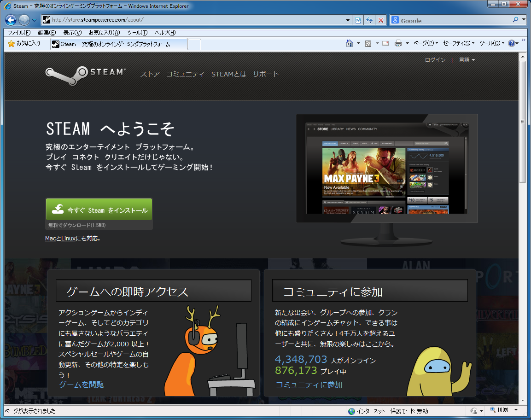Click the 100% zoom level button
531x420 pixels.
tap(499, 410)
